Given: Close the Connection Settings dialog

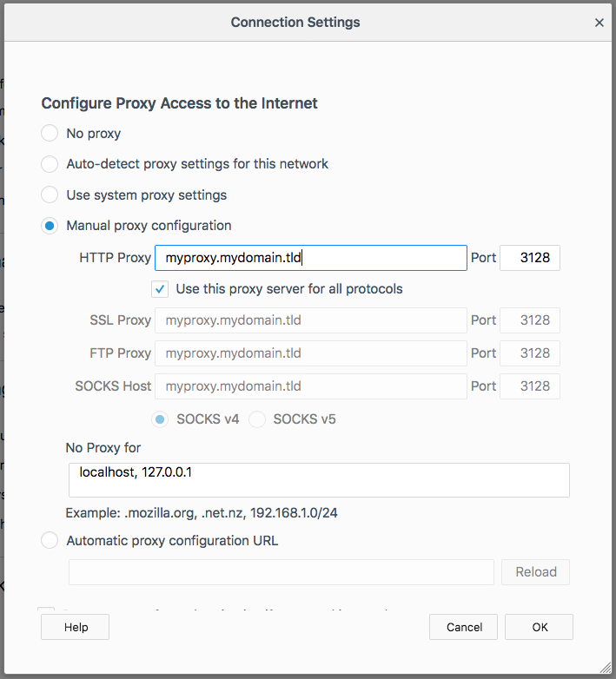Looking at the screenshot, I should tap(599, 23).
